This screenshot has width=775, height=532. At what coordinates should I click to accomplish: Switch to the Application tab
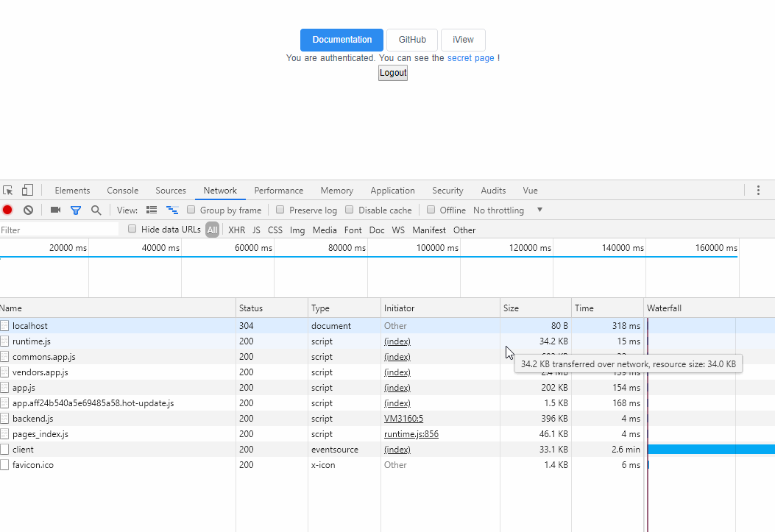click(x=392, y=190)
